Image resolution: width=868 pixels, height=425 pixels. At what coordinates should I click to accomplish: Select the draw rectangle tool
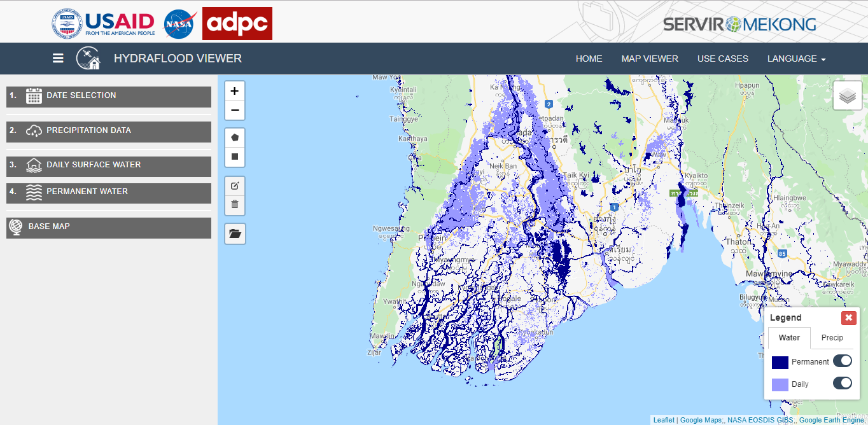pyautogui.click(x=235, y=156)
